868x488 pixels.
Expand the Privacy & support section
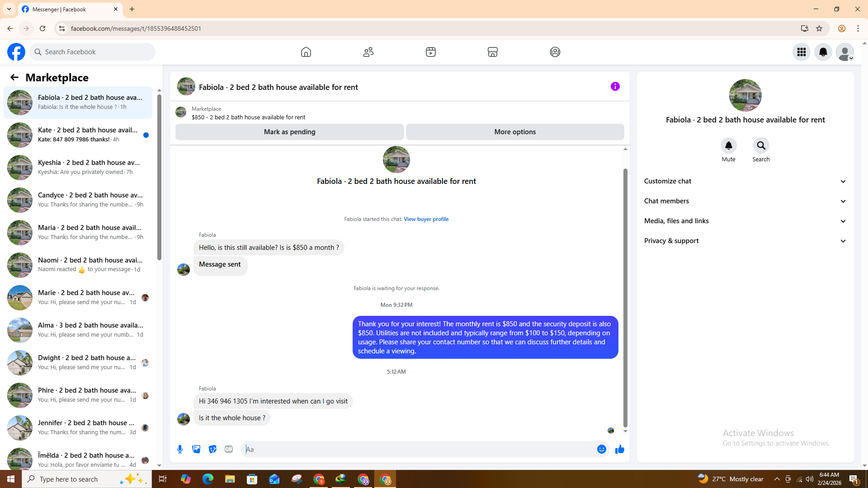(x=745, y=241)
